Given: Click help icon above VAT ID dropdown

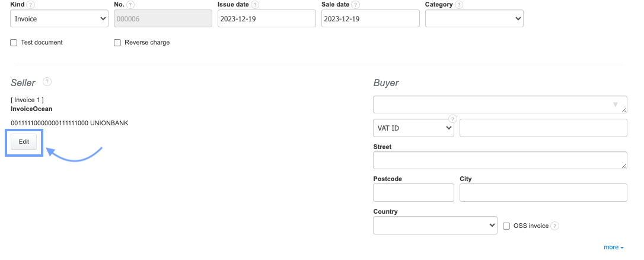Looking at the screenshot, I should tap(452, 118).
